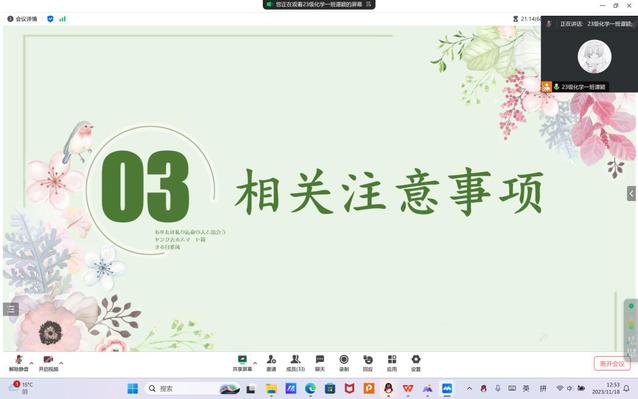
Task: Click the red 离开会议 leave button
Action: click(x=612, y=364)
